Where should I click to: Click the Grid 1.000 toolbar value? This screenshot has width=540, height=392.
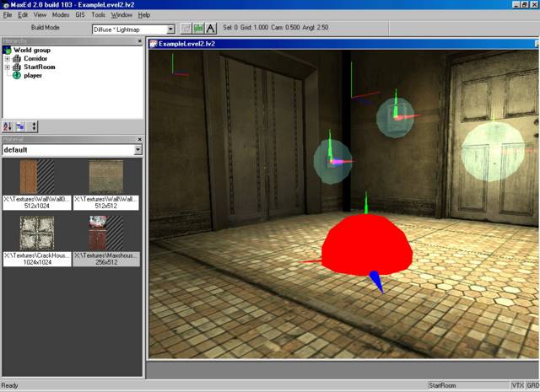pyautogui.click(x=254, y=28)
